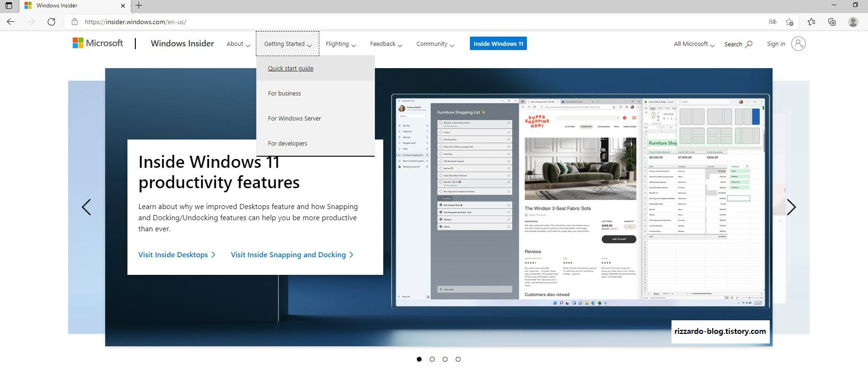
Task: Add page to favorites star icon
Action: [x=790, y=22]
